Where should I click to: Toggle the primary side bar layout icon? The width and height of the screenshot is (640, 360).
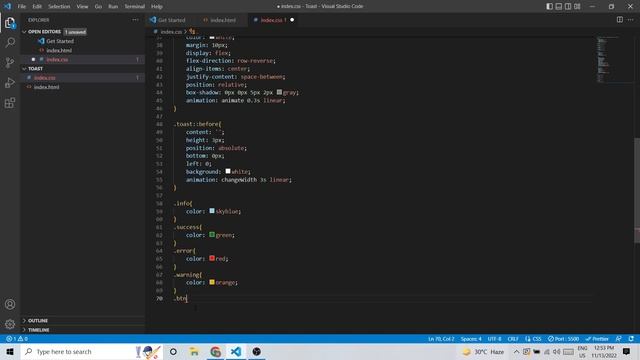click(x=549, y=7)
